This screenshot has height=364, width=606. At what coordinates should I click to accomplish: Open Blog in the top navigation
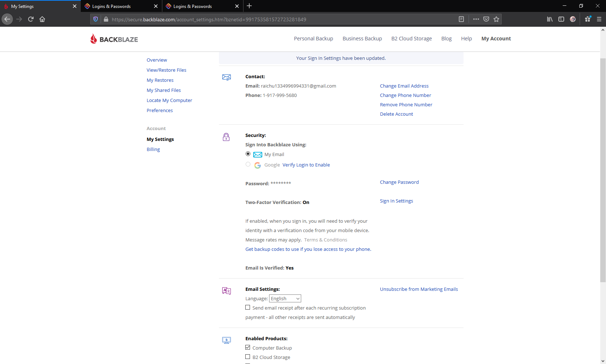tap(447, 39)
